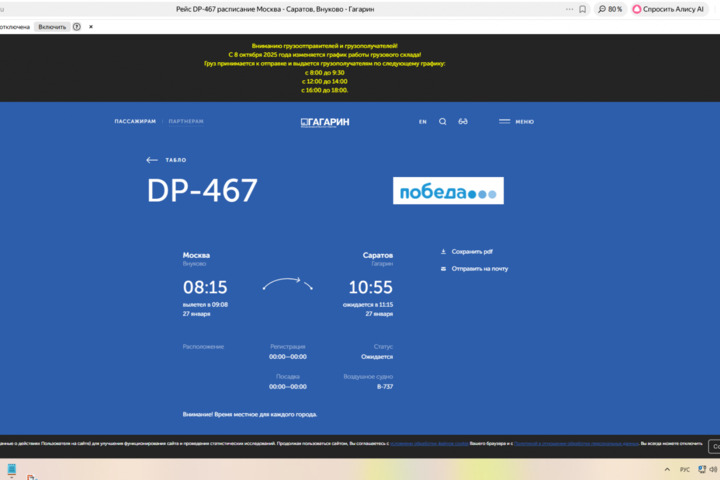The height and width of the screenshot is (480, 720).
Task: Click the Отправить на почту envelope icon
Action: point(443,269)
